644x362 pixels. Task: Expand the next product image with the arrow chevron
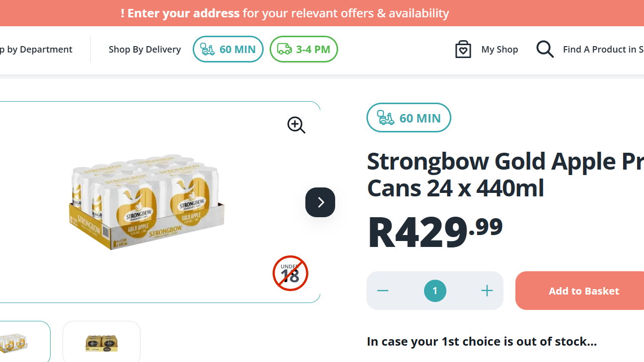pyautogui.click(x=320, y=202)
